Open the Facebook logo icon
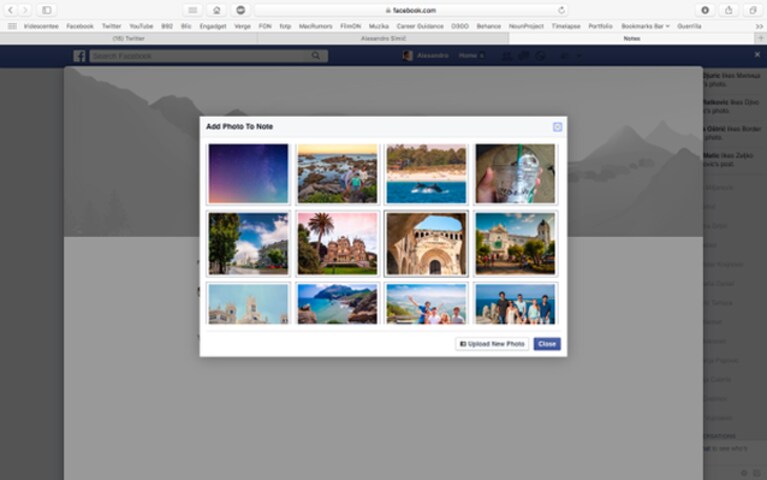The image size is (767, 480). [x=79, y=56]
